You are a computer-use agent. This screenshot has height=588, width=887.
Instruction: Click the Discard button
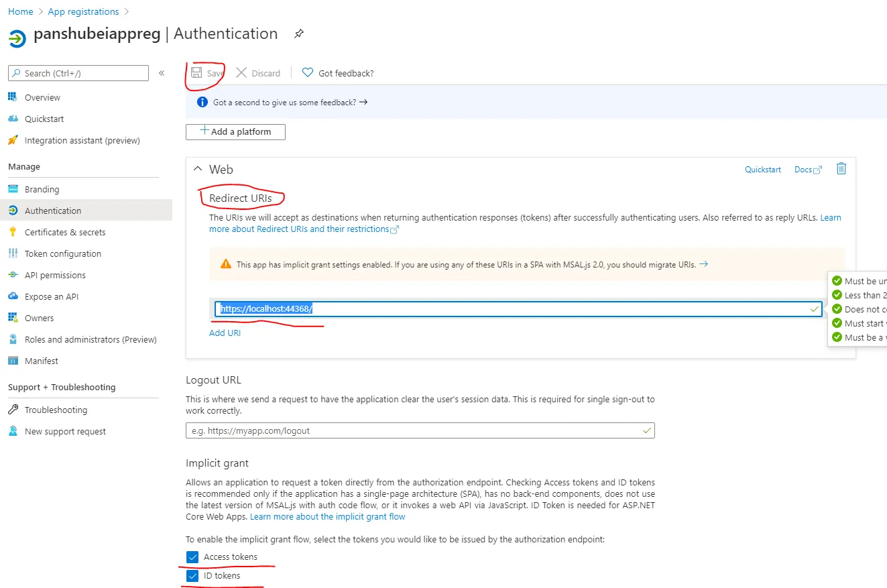point(258,73)
